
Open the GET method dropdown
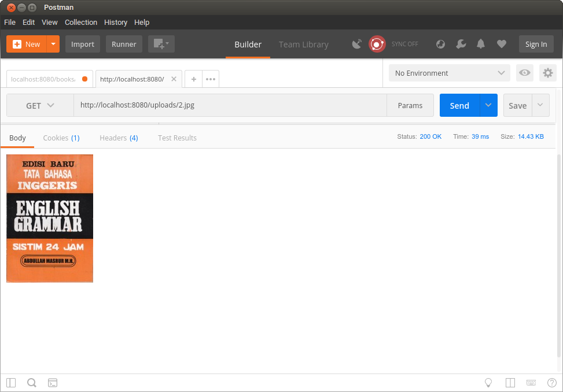tap(39, 105)
